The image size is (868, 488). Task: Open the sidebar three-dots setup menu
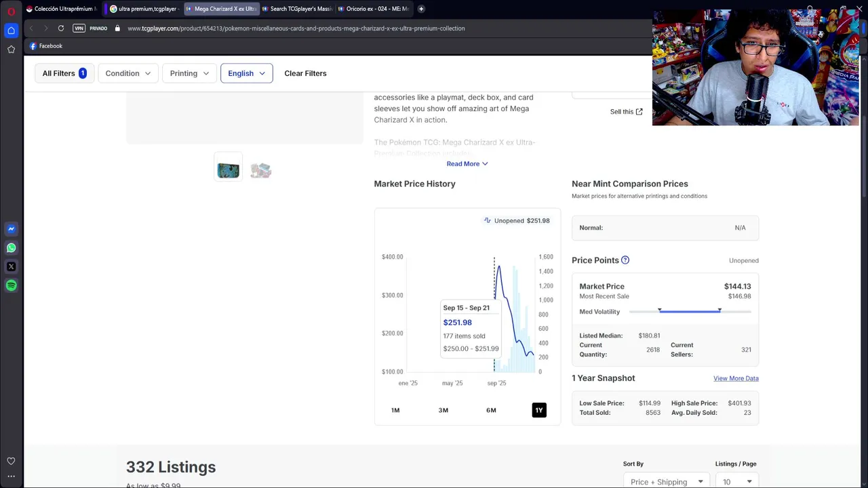pyautogui.click(x=11, y=476)
